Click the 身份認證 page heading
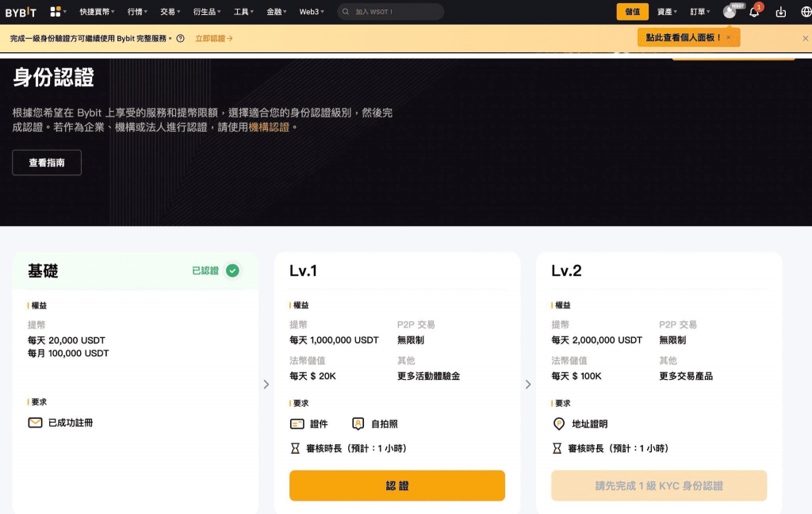 (53, 77)
